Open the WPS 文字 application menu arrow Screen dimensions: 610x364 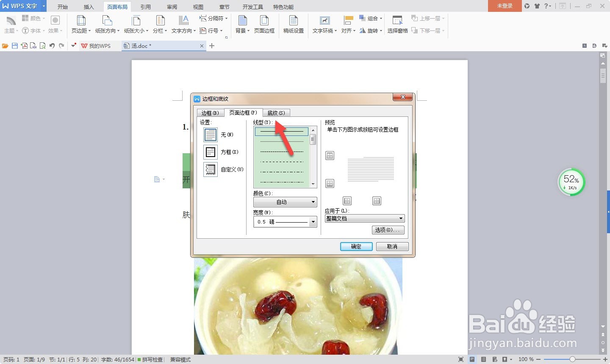(43, 6)
